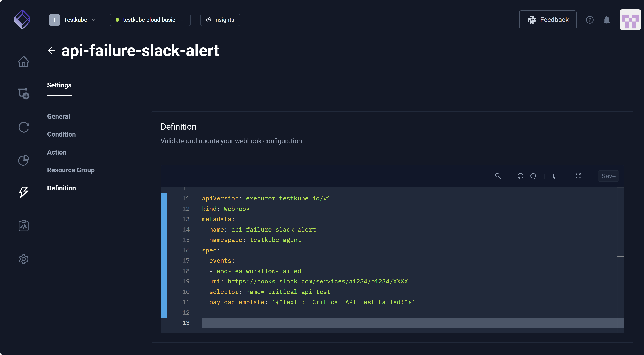
Task: Select the lightning bolt triggers sidebar icon
Action: point(23,192)
